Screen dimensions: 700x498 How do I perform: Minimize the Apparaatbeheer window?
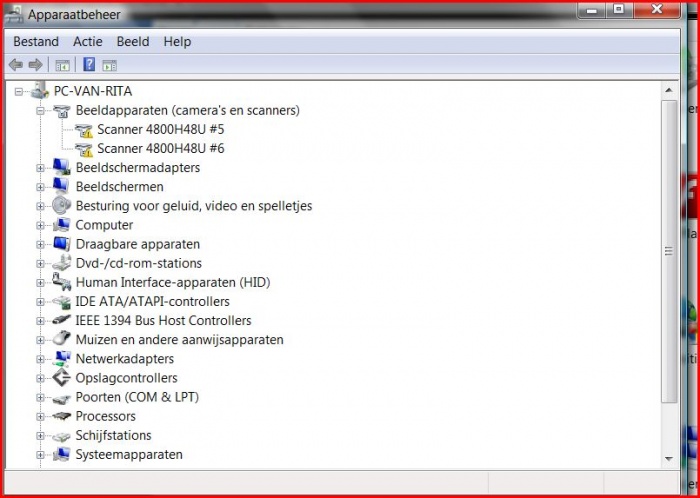click(593, 10)
